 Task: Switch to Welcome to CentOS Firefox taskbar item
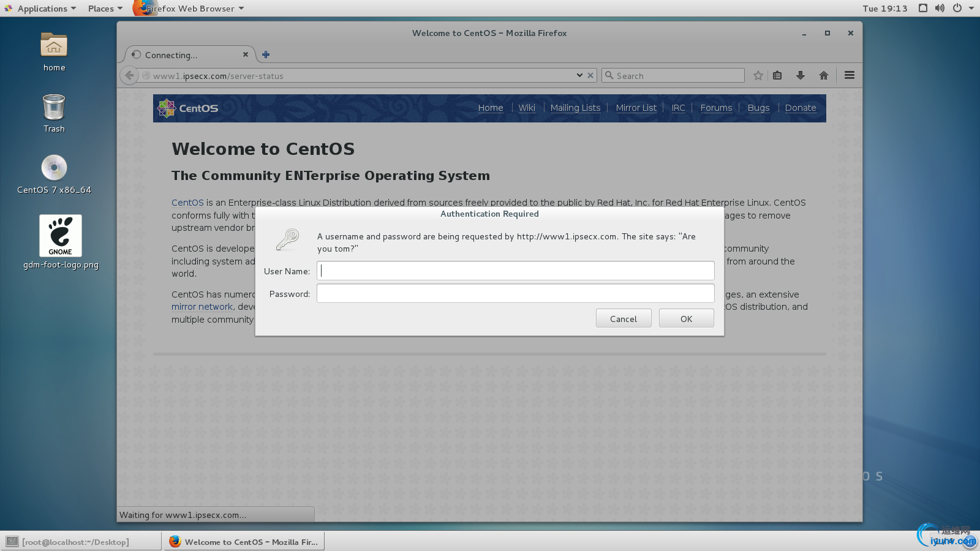coord(244,542)
